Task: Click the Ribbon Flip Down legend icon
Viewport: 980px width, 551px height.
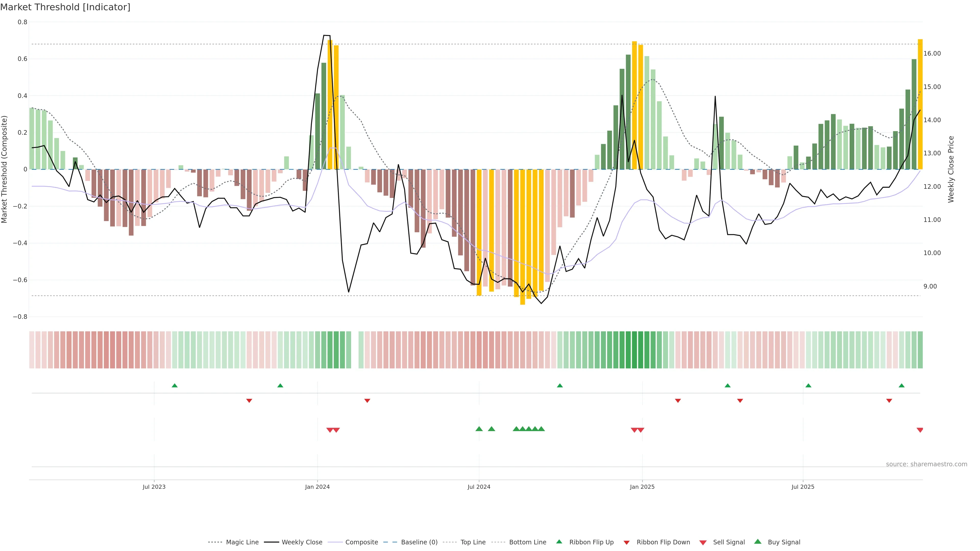Action: (627, 543)
